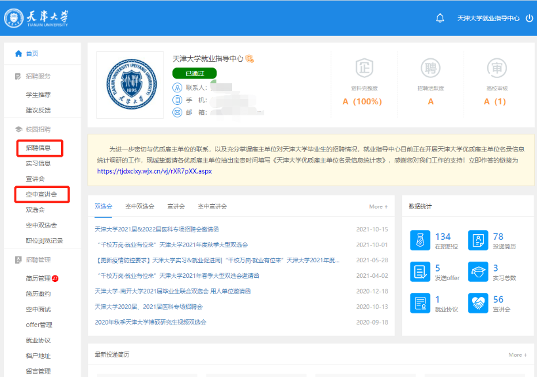
Task: Click the round university seal image
Action: [x=132, y=84]
